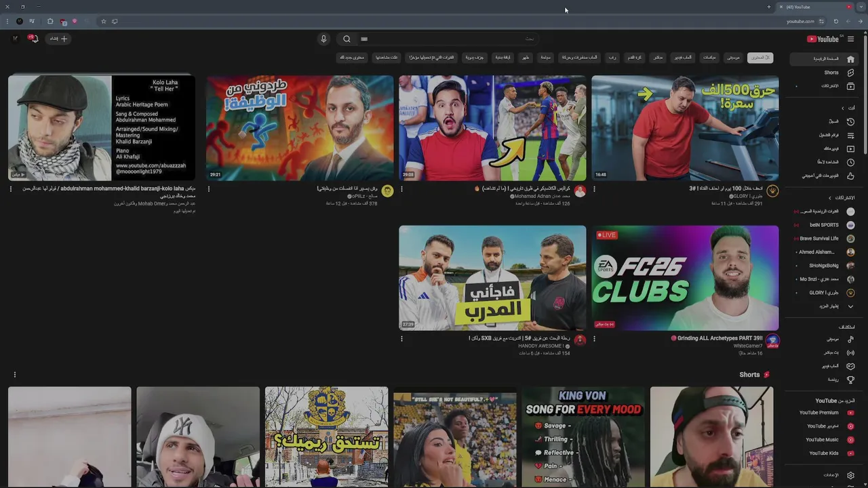Select the Cooking (طهي) filter chip
The image size is (868, 488).
point(525,58)
